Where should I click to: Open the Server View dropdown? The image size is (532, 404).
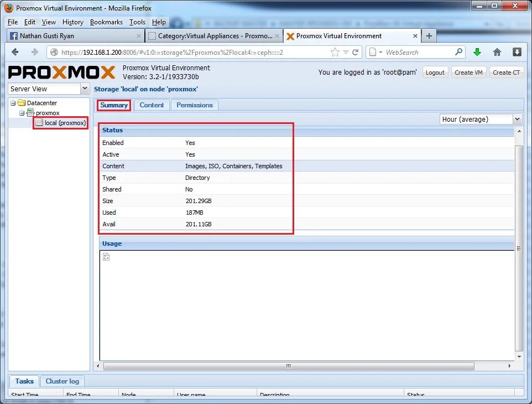tap(85, 89)
